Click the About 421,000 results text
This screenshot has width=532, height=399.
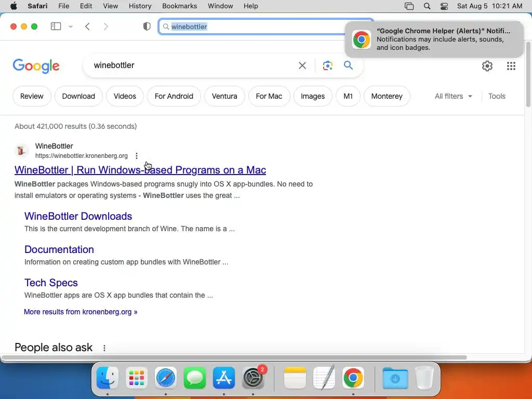(76, 126)
